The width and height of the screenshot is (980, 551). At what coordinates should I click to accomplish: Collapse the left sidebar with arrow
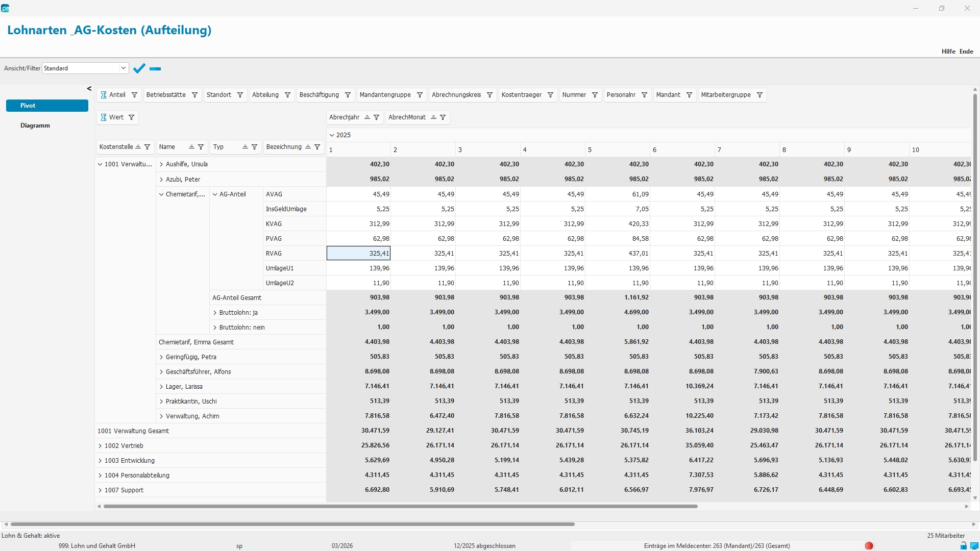tap(89, 89)
